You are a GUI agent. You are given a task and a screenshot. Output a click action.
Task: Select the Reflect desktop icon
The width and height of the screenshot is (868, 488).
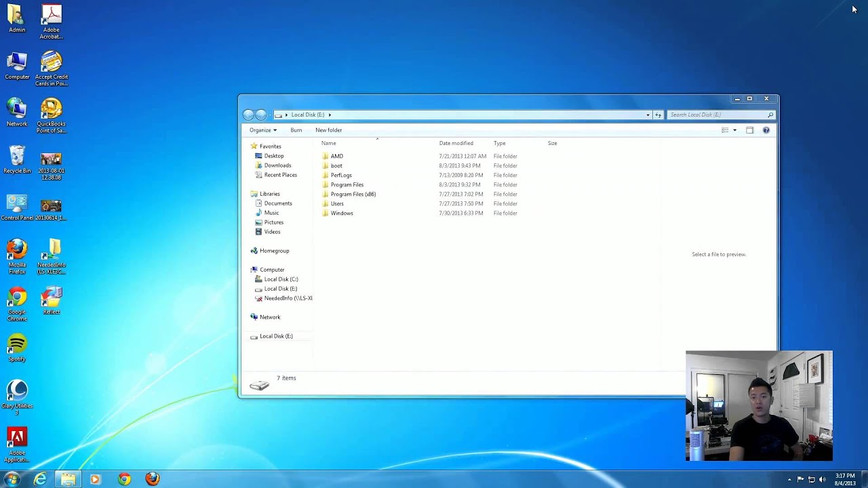tap(52, 301)
